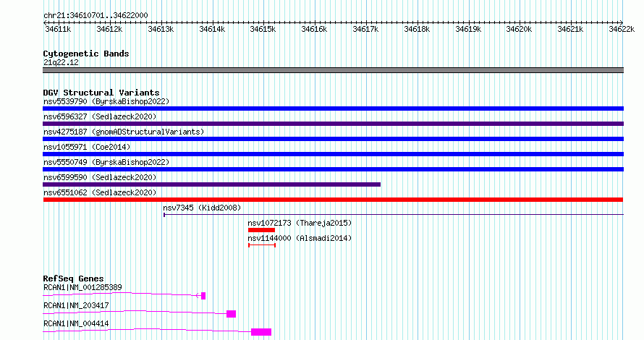Select magenta exon box of NM_203417
Image resolution: width=644 pixels, height=340 pixels.
pos(232,314)
